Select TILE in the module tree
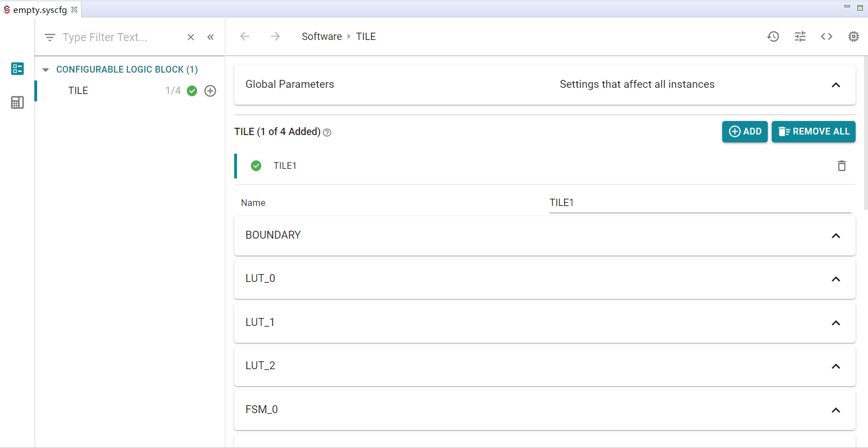Image resolution: width=868 pixels, height=448 pixels. [x=78, y=91]
